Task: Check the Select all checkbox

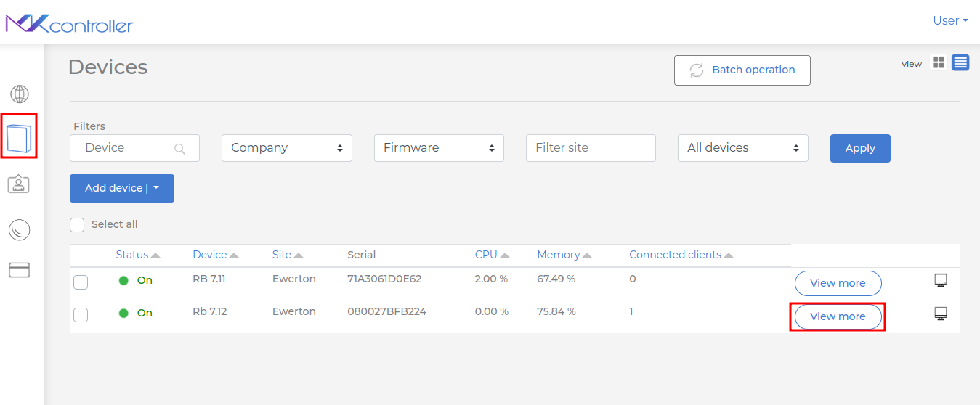Action: point(77,225)
